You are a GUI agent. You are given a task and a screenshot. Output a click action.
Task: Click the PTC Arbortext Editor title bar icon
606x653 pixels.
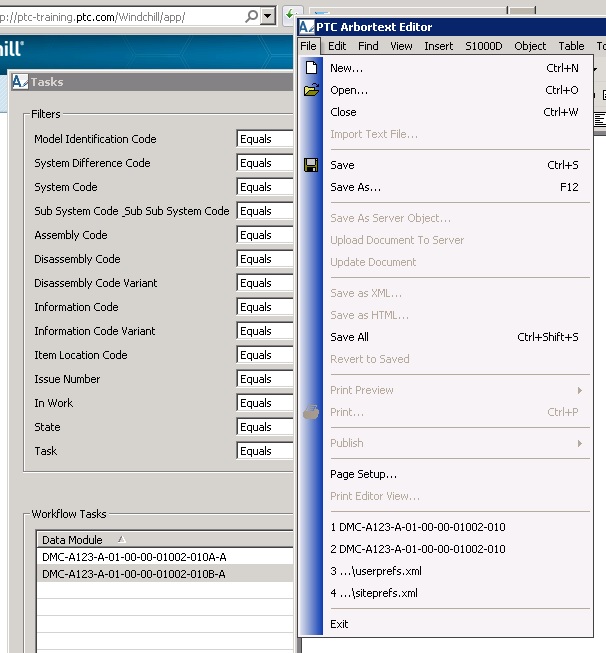pos(307,27)
